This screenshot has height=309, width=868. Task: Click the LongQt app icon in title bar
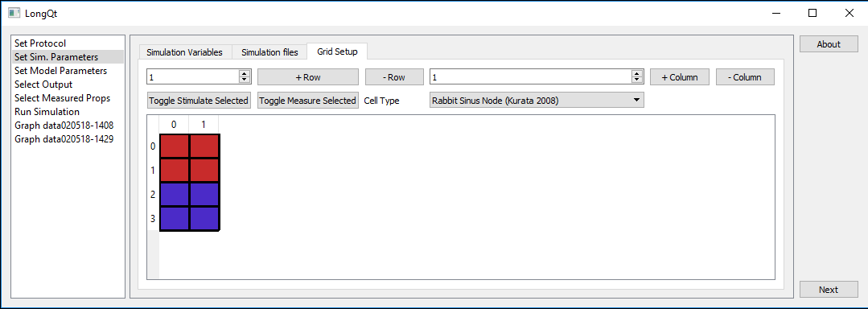(14, 14)
